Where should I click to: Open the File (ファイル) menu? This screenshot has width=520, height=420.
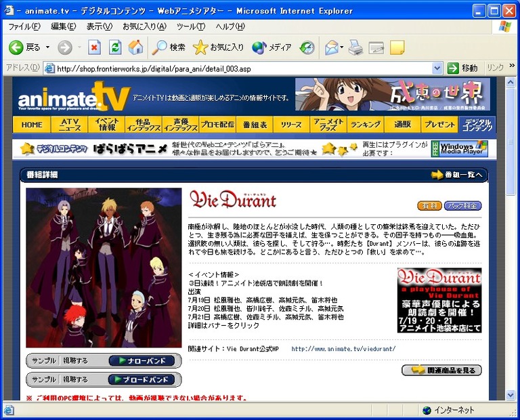click(x=24, y=26)
